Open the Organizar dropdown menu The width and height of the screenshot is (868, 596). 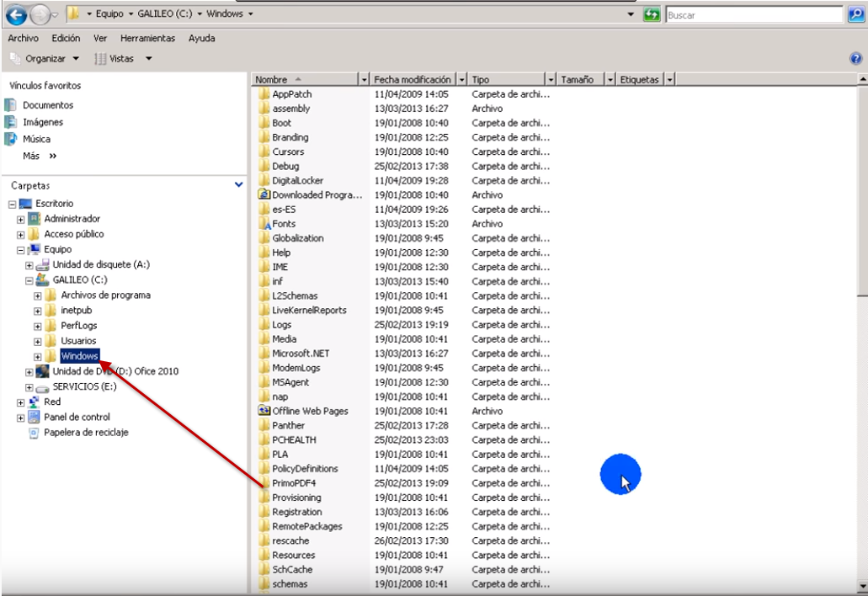(46, 58)
